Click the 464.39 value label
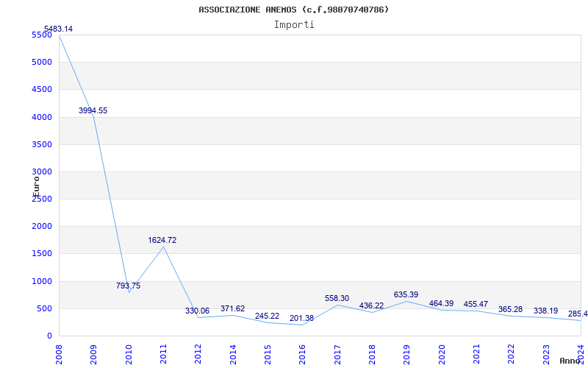This screenshot has width=588, height=368. (x=441, y=303)
